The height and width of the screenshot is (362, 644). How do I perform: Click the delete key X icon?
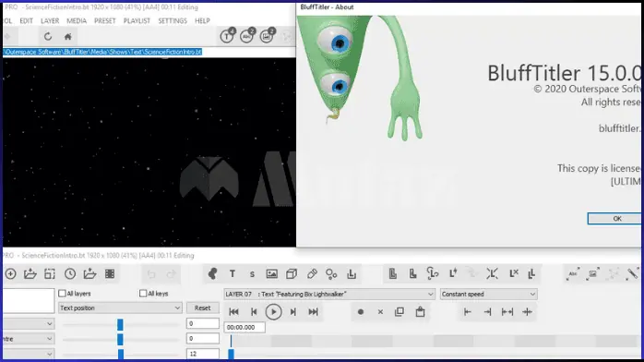[x=380, y=312]
